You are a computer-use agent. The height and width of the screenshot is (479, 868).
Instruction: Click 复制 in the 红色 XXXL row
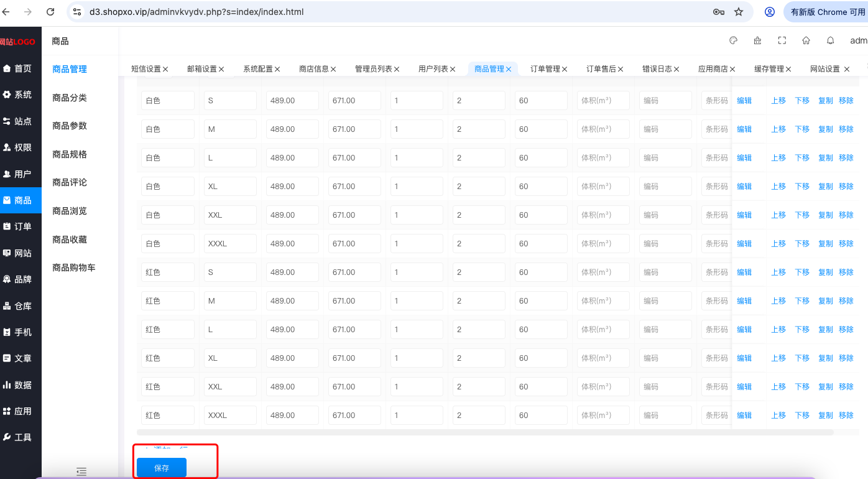pos(826,416)
